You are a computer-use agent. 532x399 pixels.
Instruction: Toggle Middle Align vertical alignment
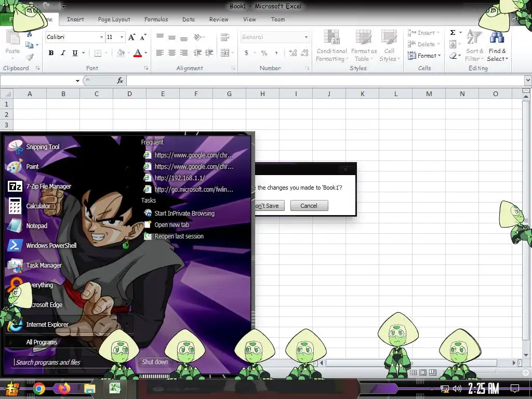tap(172, 37)
